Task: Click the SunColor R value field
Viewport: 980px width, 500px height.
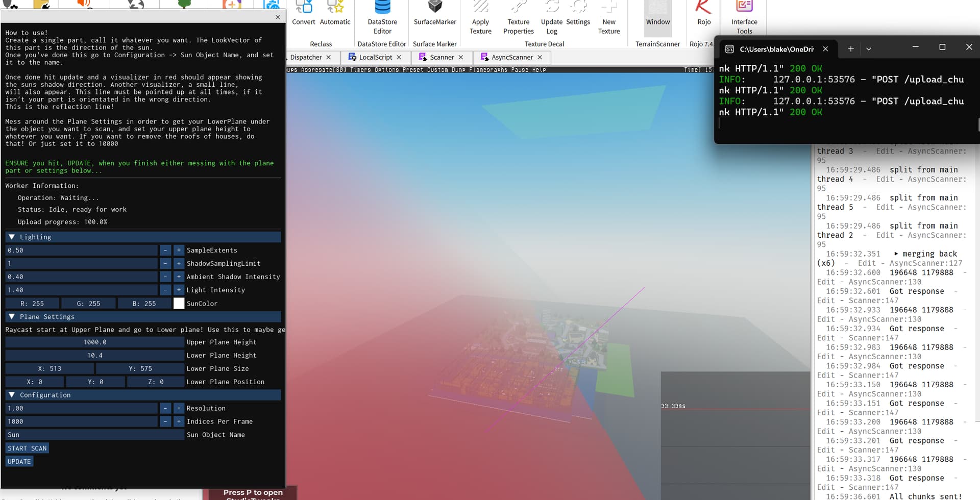Action: point(32,303)
